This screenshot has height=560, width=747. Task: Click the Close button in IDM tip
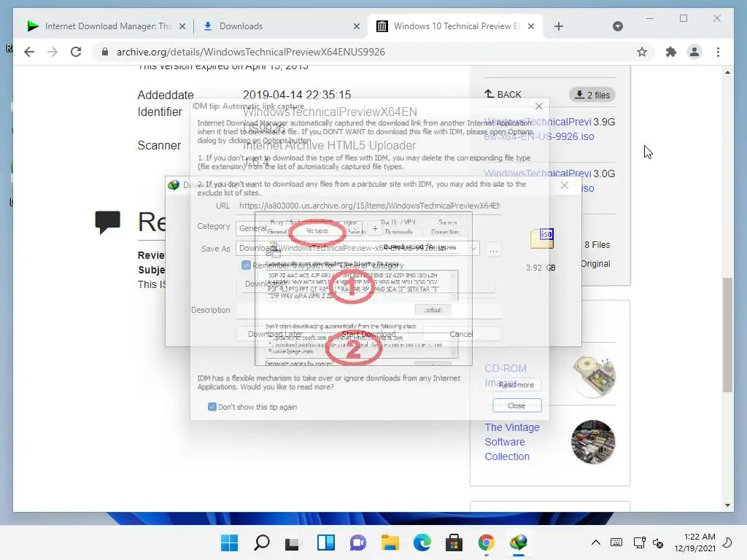(x=516, y=405)
